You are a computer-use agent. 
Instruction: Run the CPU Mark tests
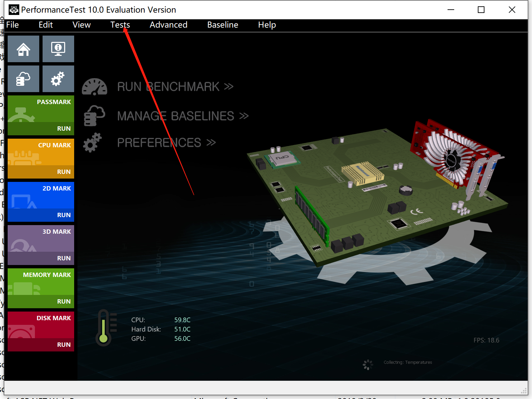pos(41,172)
